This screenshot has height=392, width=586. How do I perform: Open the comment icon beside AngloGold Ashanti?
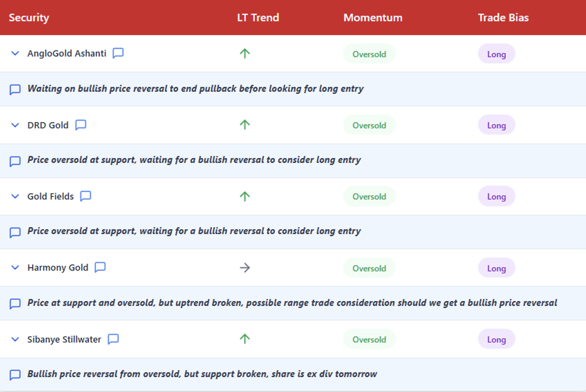pyautogui.click(x=118, y=53)
